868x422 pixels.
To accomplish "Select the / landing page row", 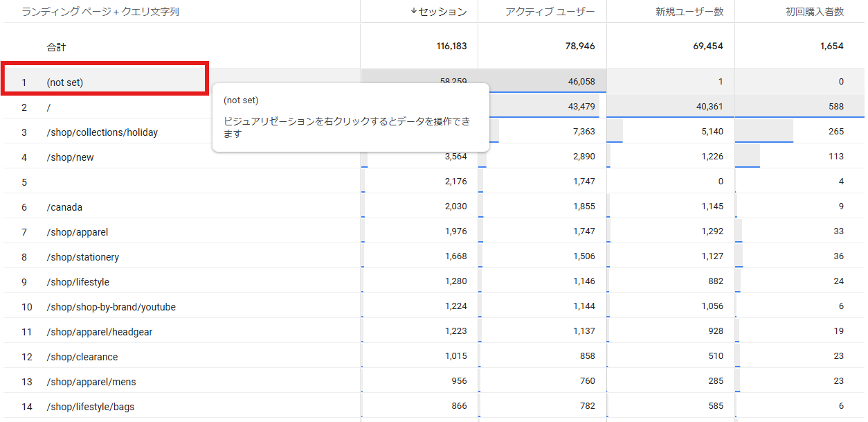I will tap(49, 107).
